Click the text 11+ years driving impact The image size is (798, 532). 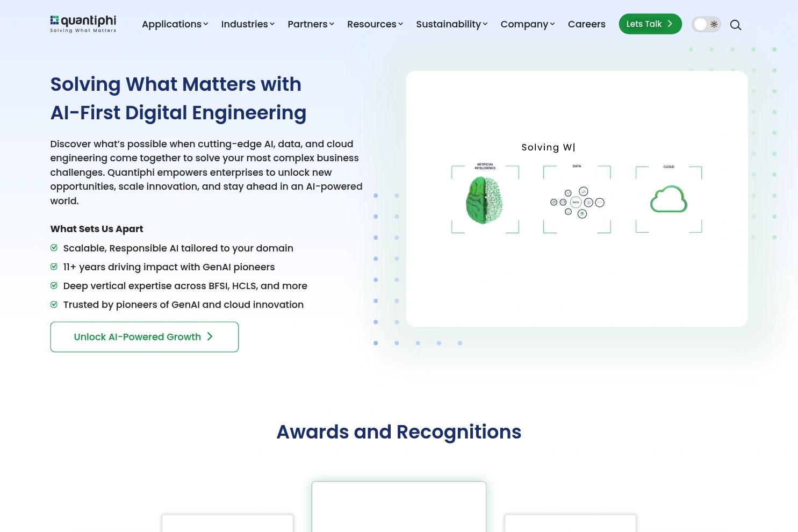tap(169, 267)
